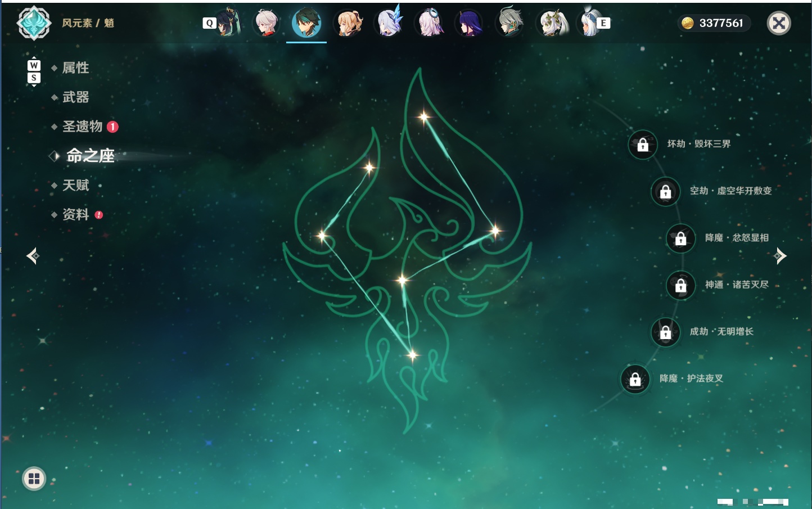Viewport: 812px width, 509px height.
Task: Select the 命之座 constellation page
Action: [91, 156]
